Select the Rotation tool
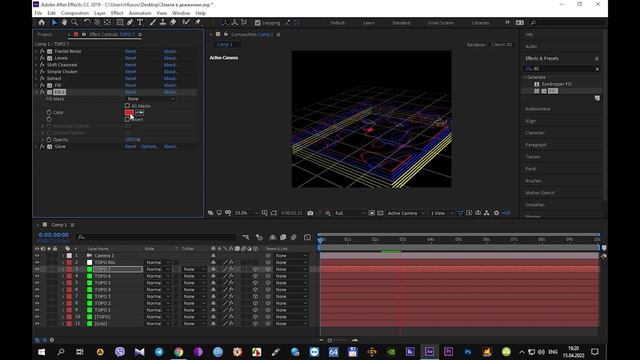This screenshot has width=640, height=360. coord(87,22)
